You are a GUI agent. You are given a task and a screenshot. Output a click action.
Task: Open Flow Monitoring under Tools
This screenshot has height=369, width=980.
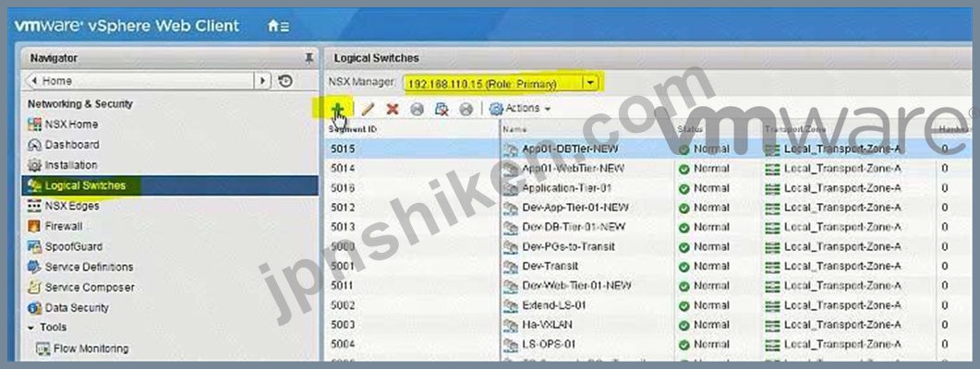91,349
